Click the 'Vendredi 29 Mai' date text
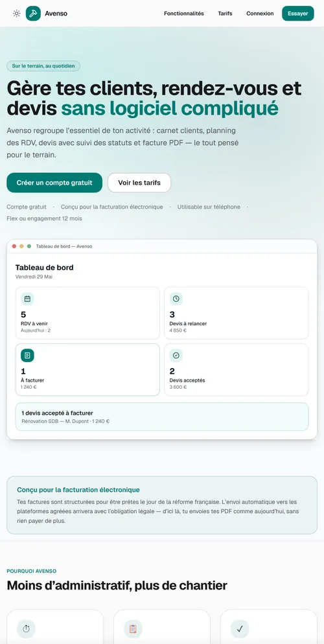The height and width of the screenshot is (644, 324). tap(34, 277)
